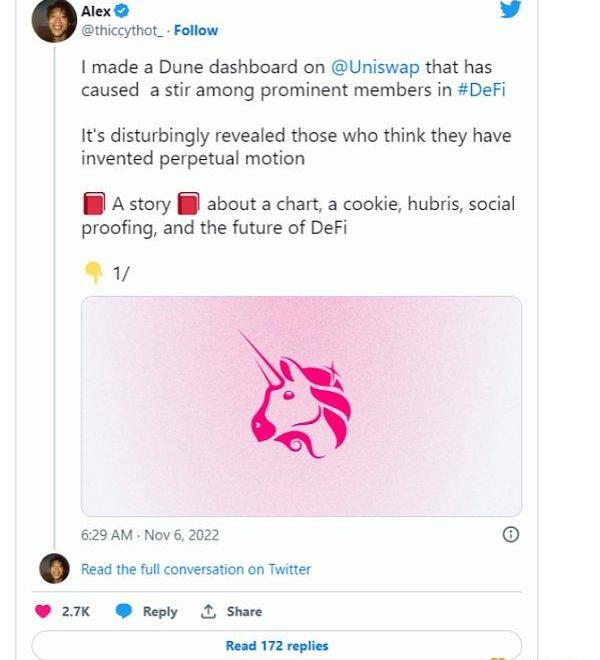Click the Reply text label
This screenshot has width=600, height=660.
[x=160, y=612]
